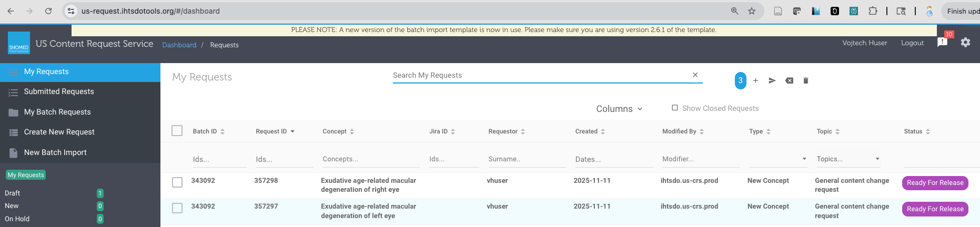The height and width of the screenshot is (227, 980).
Task: Open the Topics filter dropdown
Action: click(848, 159)
